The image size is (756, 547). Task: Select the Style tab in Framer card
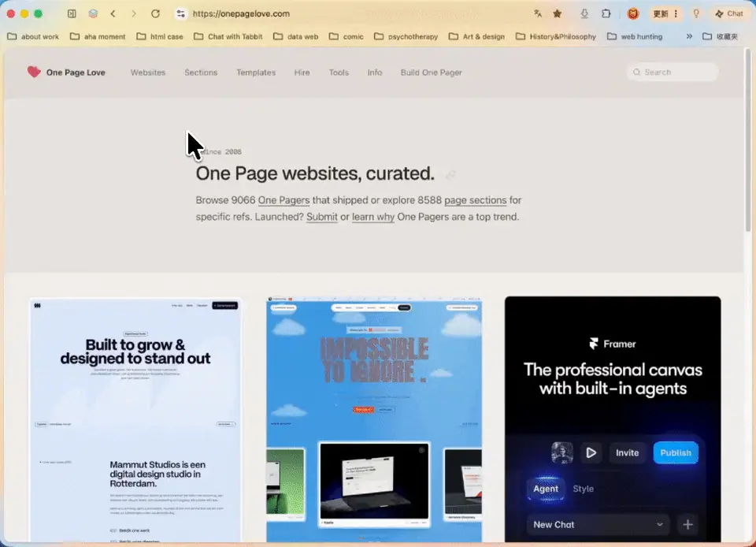(x=583, y=489)
